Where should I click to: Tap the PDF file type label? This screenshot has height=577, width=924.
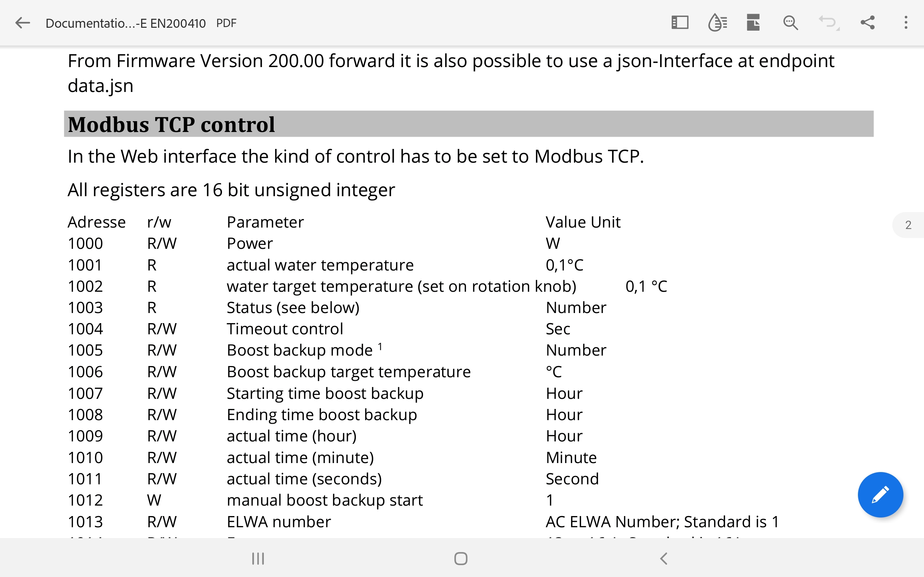(226, 23)
